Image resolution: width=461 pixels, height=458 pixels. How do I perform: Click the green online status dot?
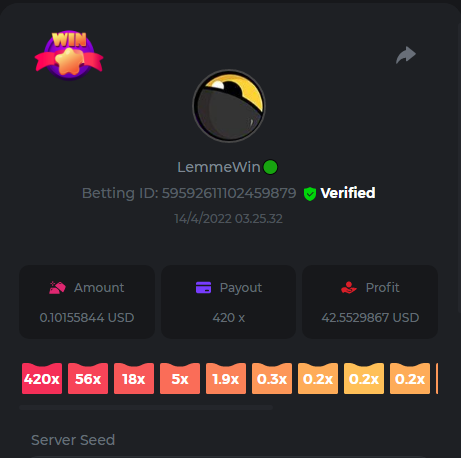[270, 167]
